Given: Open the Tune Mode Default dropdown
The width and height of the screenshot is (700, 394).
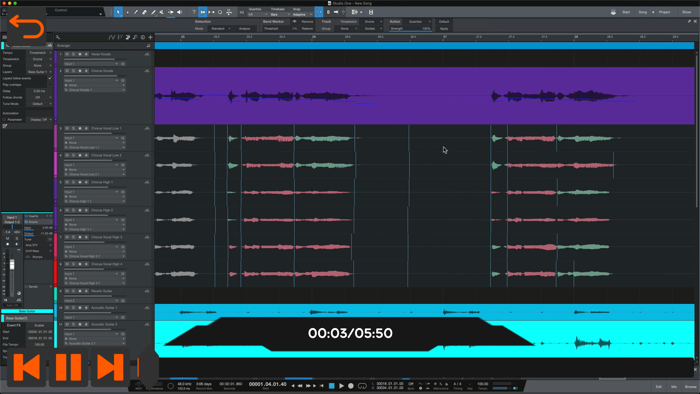Looking at the screenshot, I should click(39, 104).
